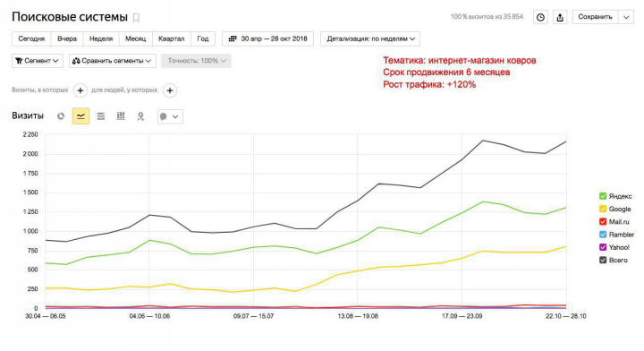Open Сравнить сегменты button
The height and width of the screenshot is (351, 644).
tap(113, 61)
